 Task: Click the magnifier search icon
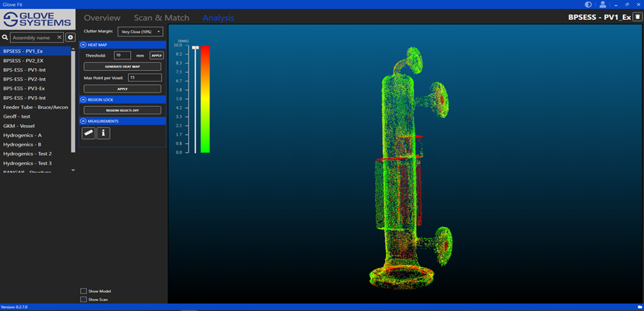coord(5,38)
